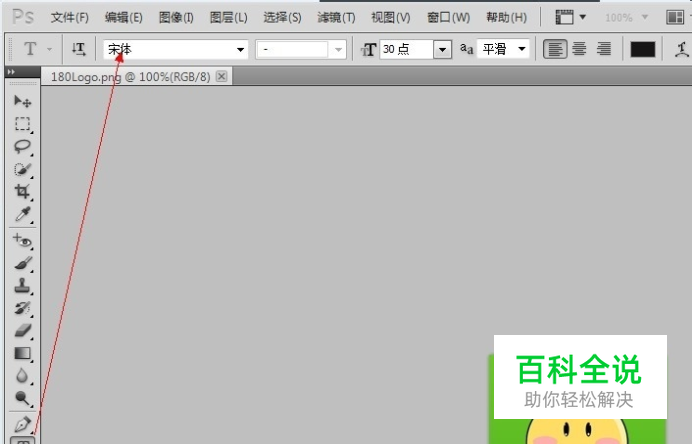Image resolution: width=692 pixels, height=444 pixels.
Task: Select the Move tool
Action: point(22,102)
